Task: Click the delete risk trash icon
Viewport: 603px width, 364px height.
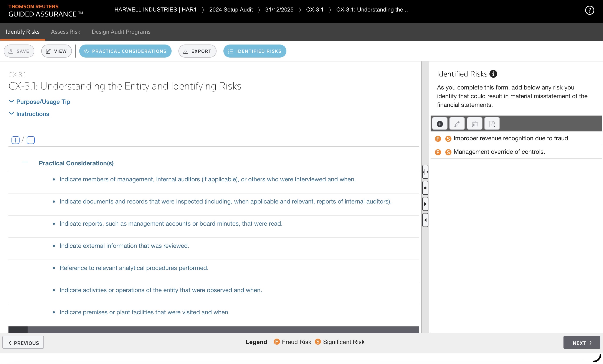Action: (x=474, y=124)
